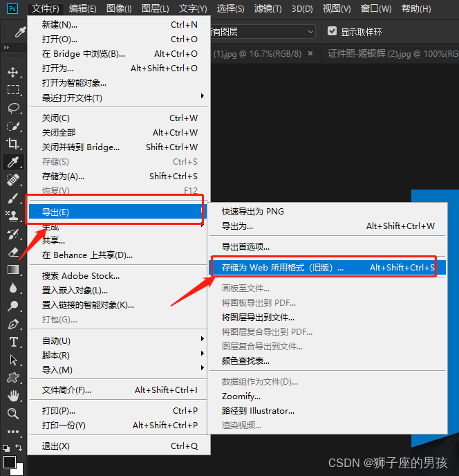Choose 快速导出为 PNG
The width and height of the screenshot is (459, 476).
point(328,211)
